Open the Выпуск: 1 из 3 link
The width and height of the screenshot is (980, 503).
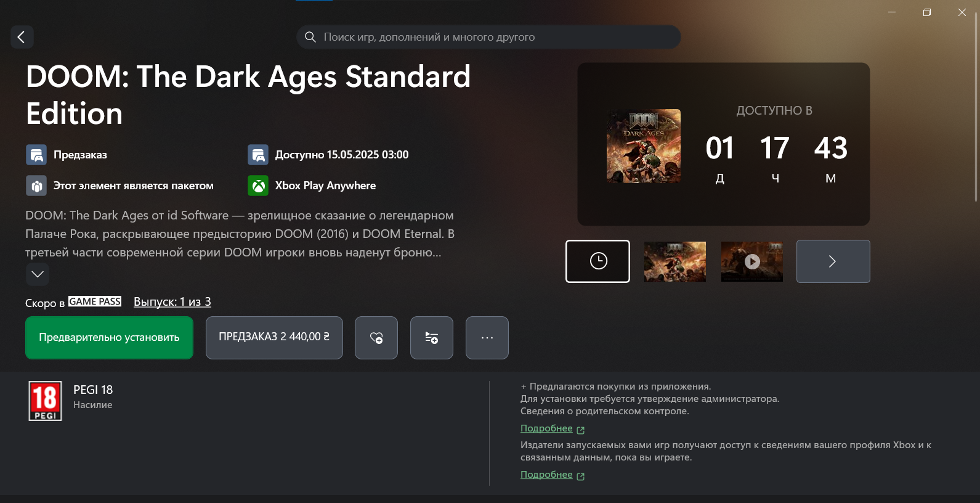tap(172, 301)
